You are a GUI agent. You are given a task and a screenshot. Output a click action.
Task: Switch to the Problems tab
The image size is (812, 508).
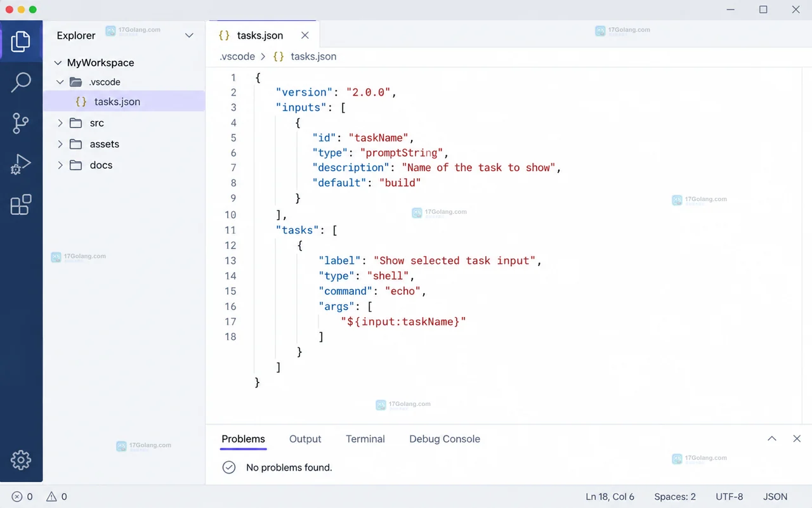(244, 439)
